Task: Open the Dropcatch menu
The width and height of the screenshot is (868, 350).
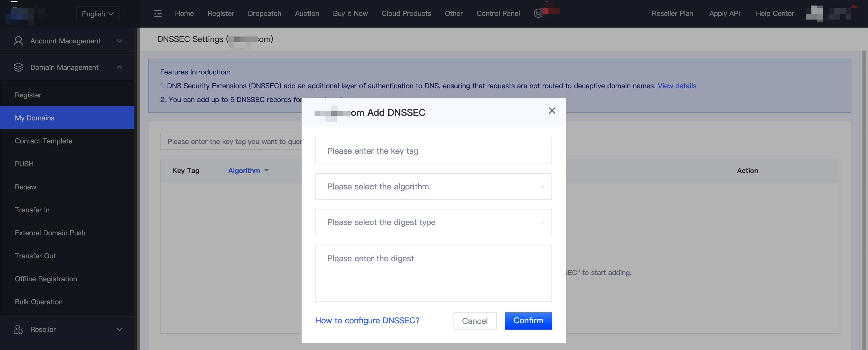Action: (264, 14)
